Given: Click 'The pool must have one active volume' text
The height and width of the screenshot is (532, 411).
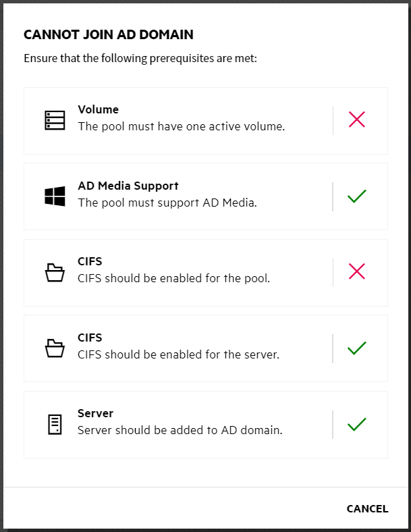Looking at the screenshot, I should (x=181, y=126).
